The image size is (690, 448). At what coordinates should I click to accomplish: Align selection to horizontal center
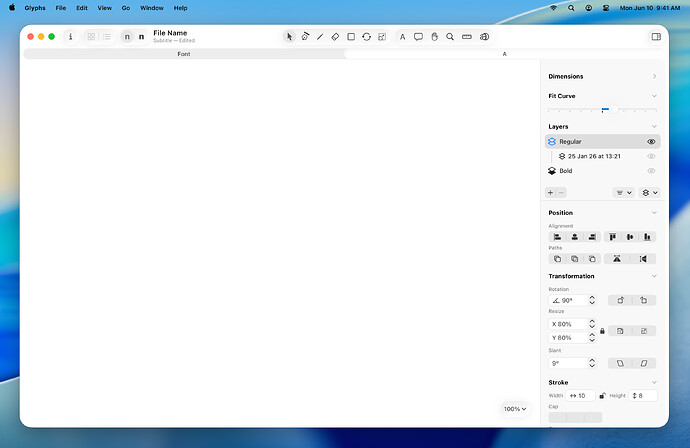(575, 237)
